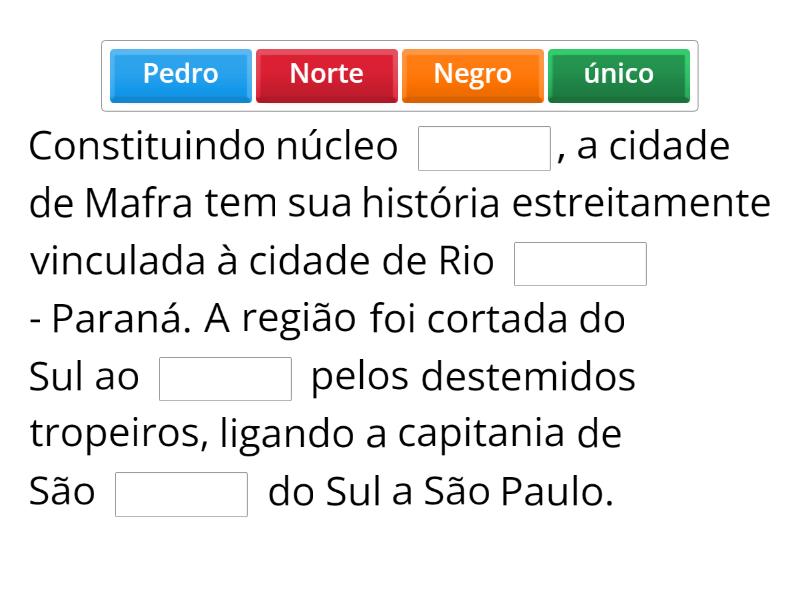Image resolution: width=800 pixels, height=600 pixels.
Task: Choose the orange "Negro" word tile
Action: (x=472, y=75)
